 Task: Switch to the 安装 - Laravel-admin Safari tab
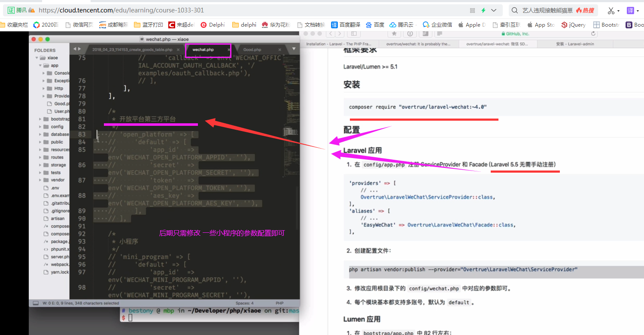[576, 44]
